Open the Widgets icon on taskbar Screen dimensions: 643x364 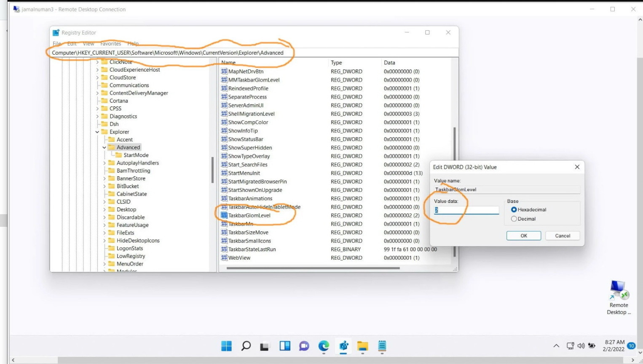285,346
